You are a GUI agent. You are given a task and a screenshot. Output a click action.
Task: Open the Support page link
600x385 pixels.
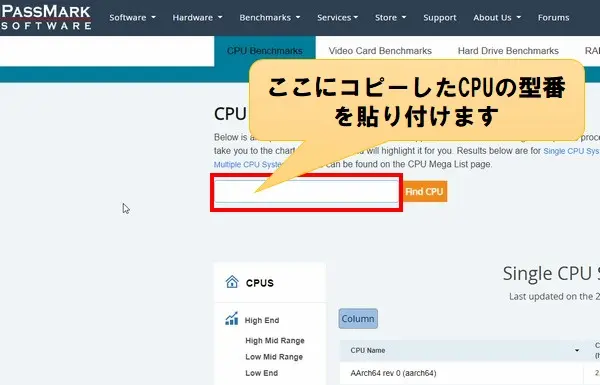[x=440, y=18]
